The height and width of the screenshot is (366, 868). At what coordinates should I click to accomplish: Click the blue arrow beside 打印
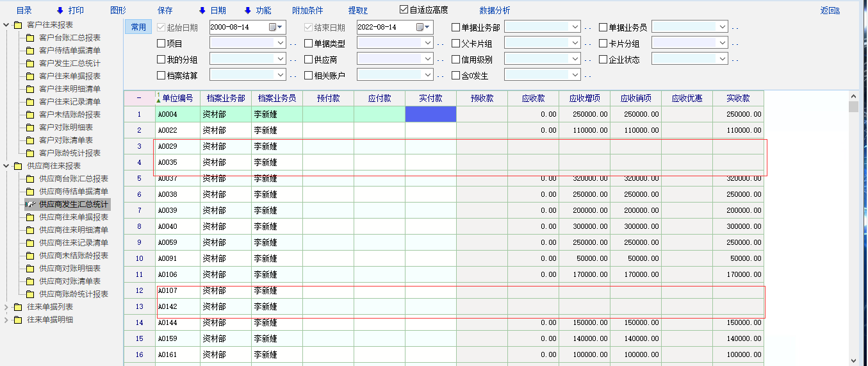60,10
